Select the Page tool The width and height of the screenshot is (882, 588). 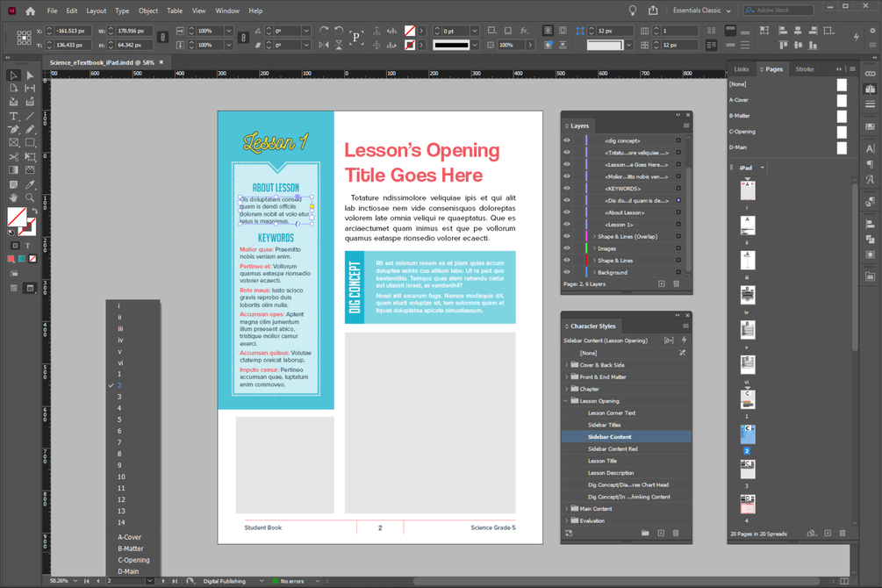click(13, 89)
